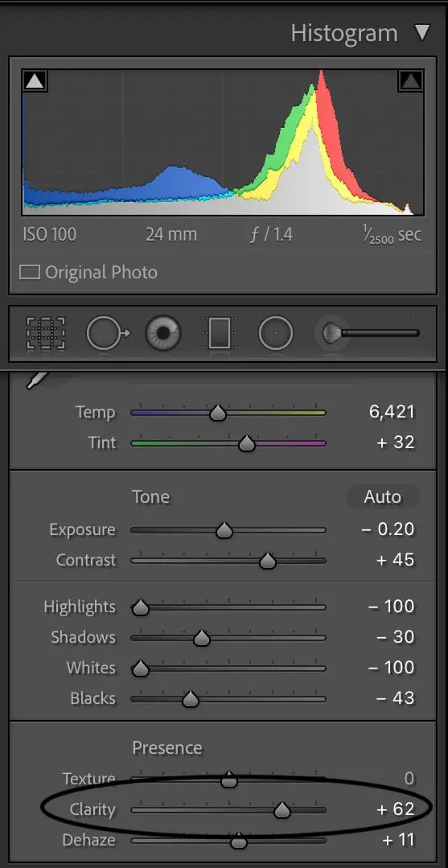
Task: Choose the Graduated Filter tool
Action: pyautogui.click(x=220, y=333)
